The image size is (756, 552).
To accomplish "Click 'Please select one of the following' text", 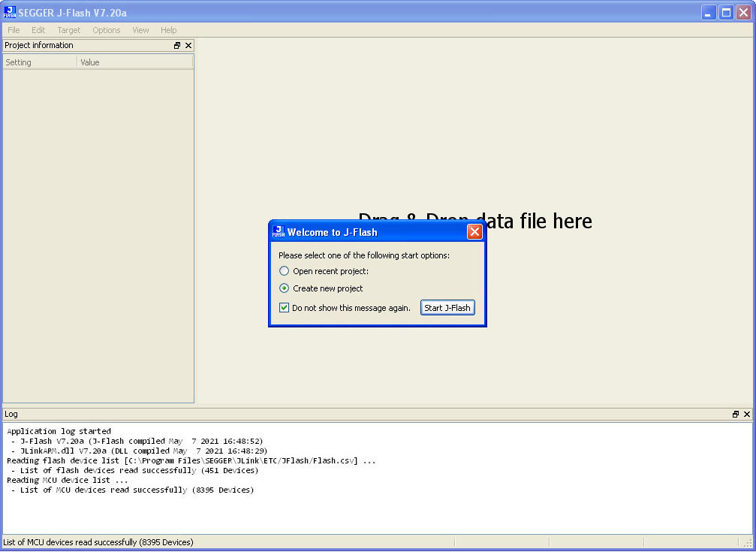I will (x=364, y=255).
